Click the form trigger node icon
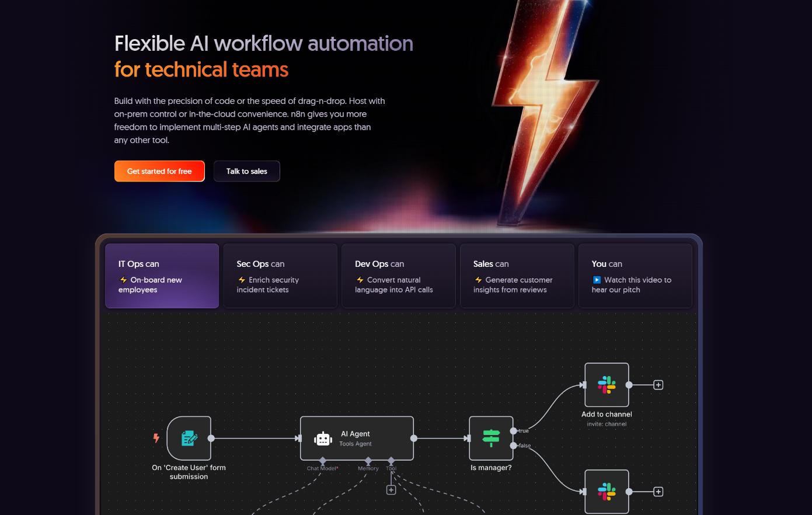Image resolution: width=812 pixels, height=515 pixels. click(x=189, y=438)
